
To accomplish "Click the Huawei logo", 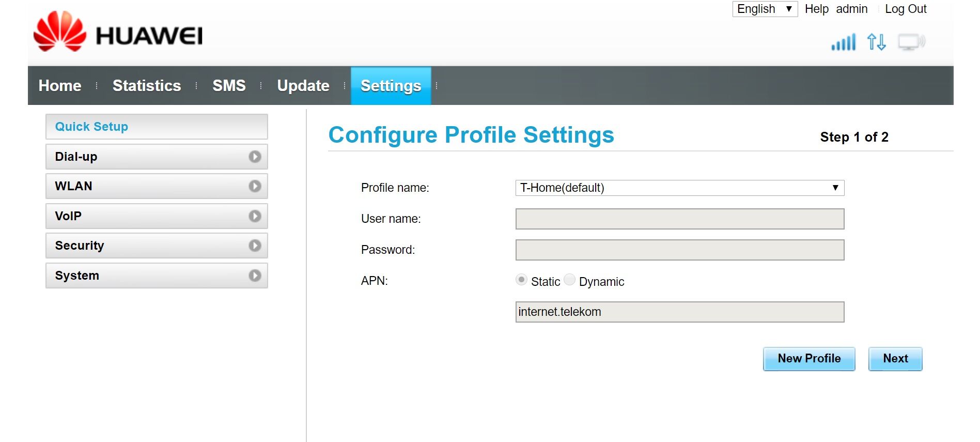I will pos(118,33).
